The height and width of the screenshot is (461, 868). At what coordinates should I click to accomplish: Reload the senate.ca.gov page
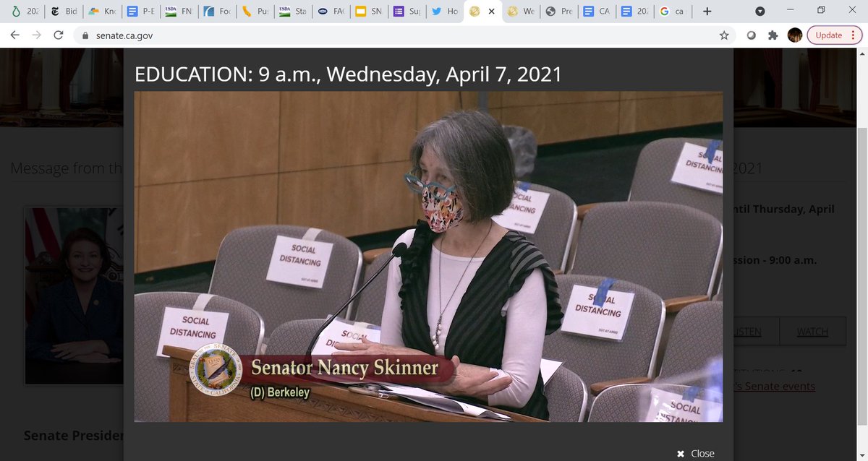point(59,35)
